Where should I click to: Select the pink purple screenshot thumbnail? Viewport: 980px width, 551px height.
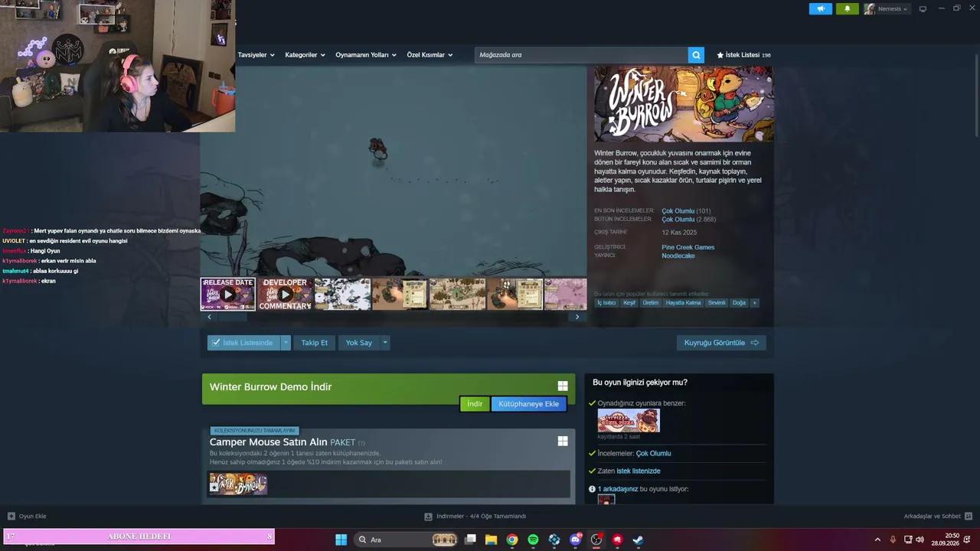pos(566,294)
